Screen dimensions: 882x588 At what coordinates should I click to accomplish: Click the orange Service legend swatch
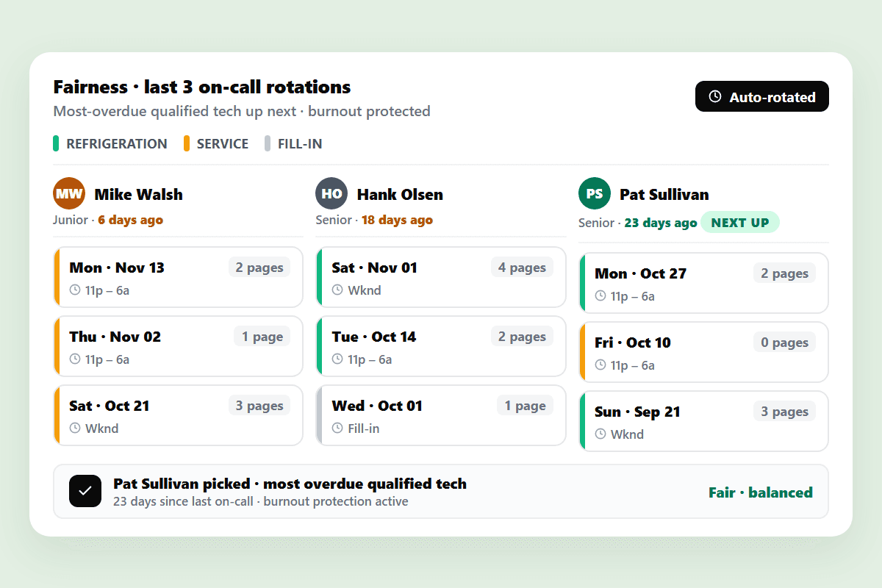pos(187,143)
